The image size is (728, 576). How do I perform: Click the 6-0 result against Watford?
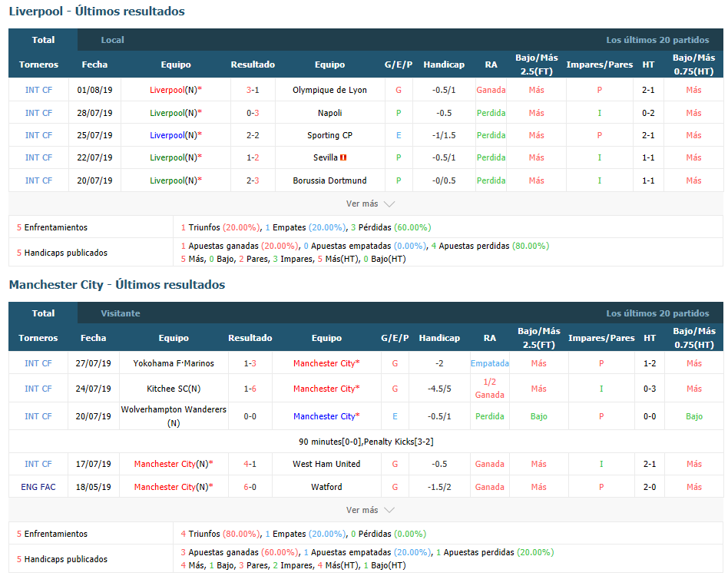point(250,487)
